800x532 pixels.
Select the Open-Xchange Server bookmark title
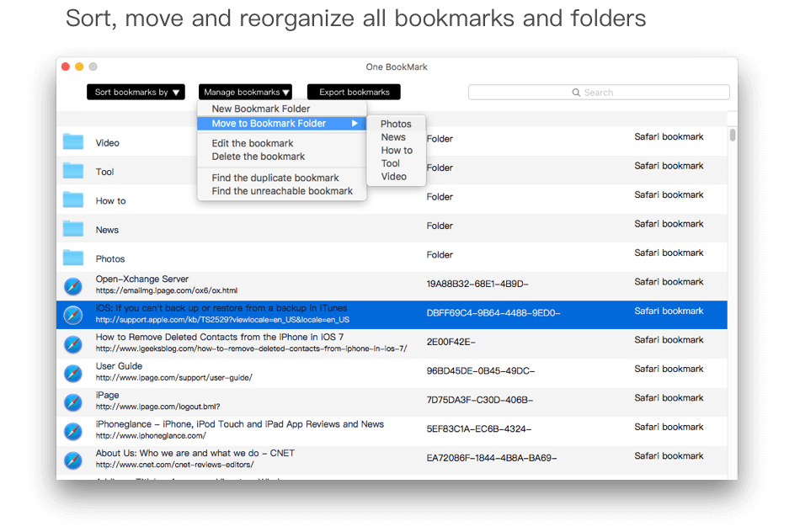pos(142,279)
